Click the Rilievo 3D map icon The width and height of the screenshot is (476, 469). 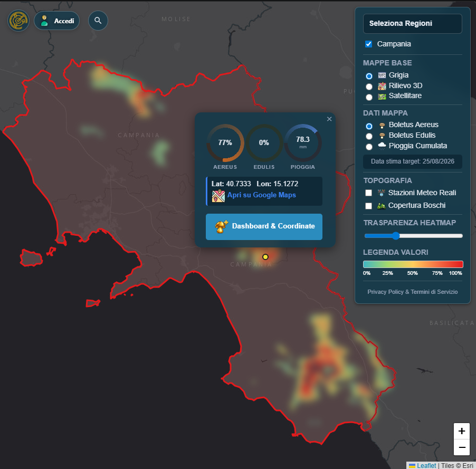(382, 86)
